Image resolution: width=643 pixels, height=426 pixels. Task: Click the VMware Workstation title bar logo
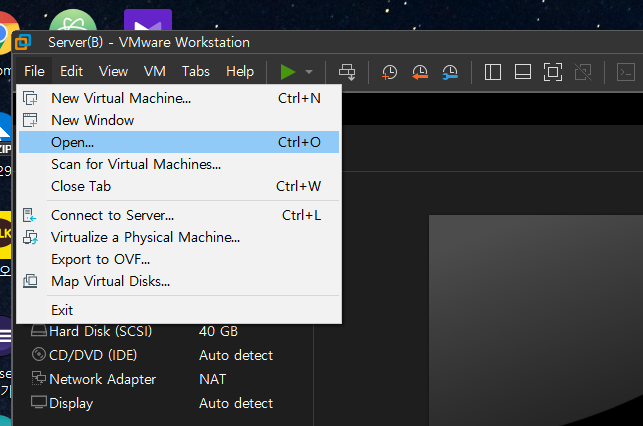[x=23, y=42]
